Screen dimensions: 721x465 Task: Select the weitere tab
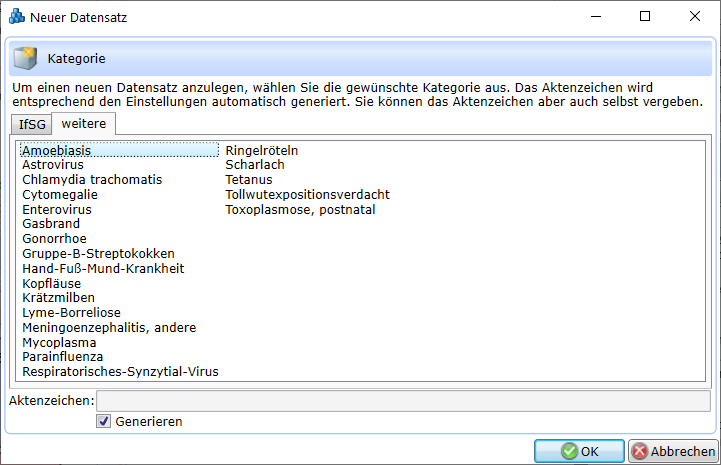84,123
